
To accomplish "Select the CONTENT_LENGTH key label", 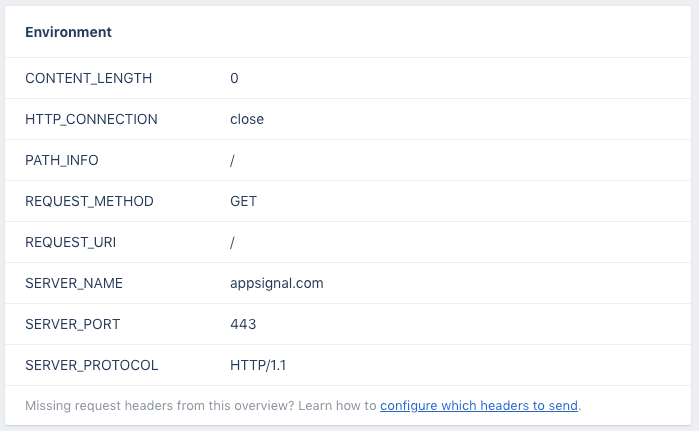I will (x=89, y=78).
